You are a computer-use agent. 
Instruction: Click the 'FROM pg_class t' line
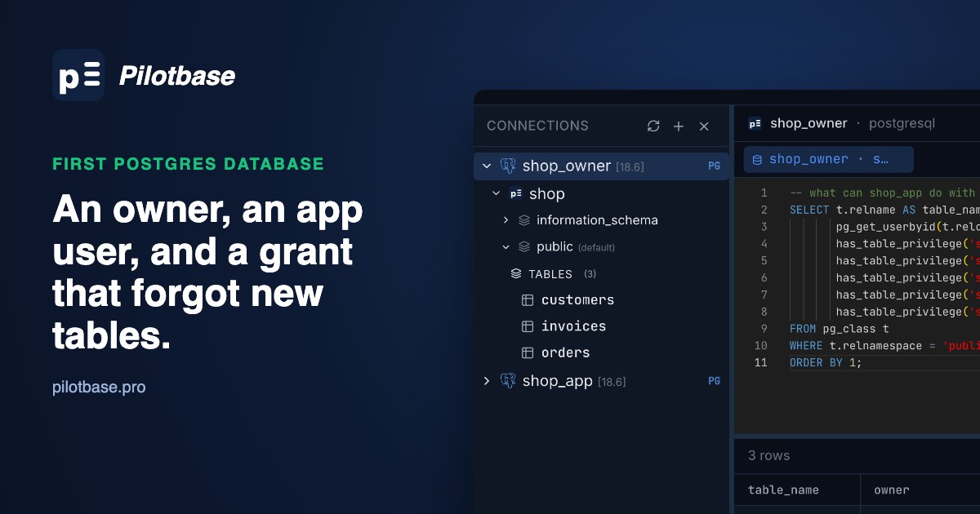click(x=839, y=329)
